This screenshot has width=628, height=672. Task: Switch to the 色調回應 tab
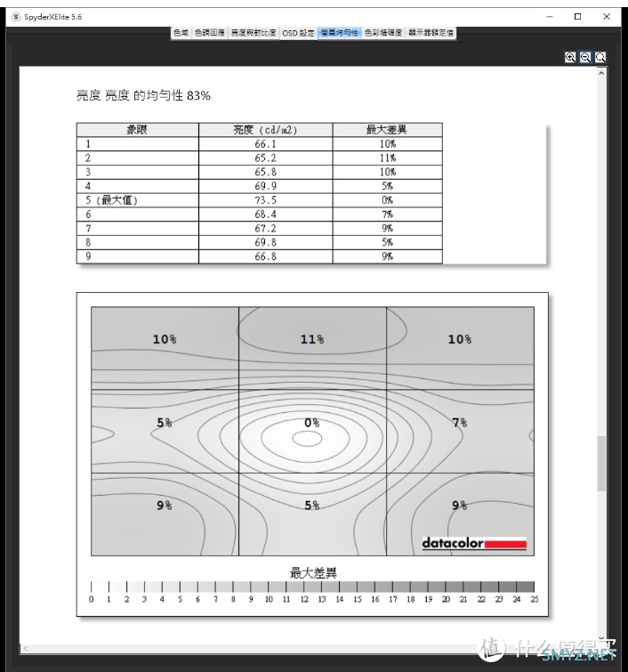click(209, 33)
